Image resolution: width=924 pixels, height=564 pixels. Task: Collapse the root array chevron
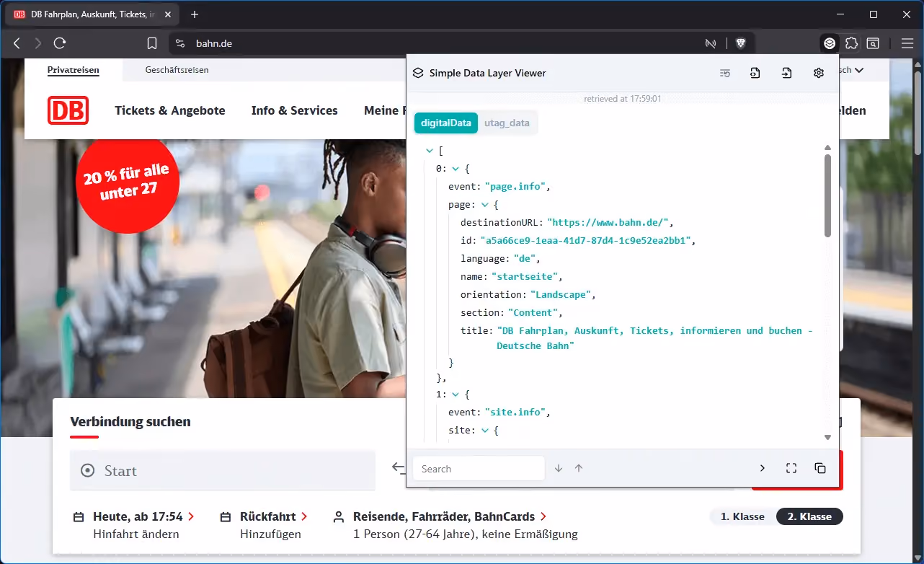430,151
